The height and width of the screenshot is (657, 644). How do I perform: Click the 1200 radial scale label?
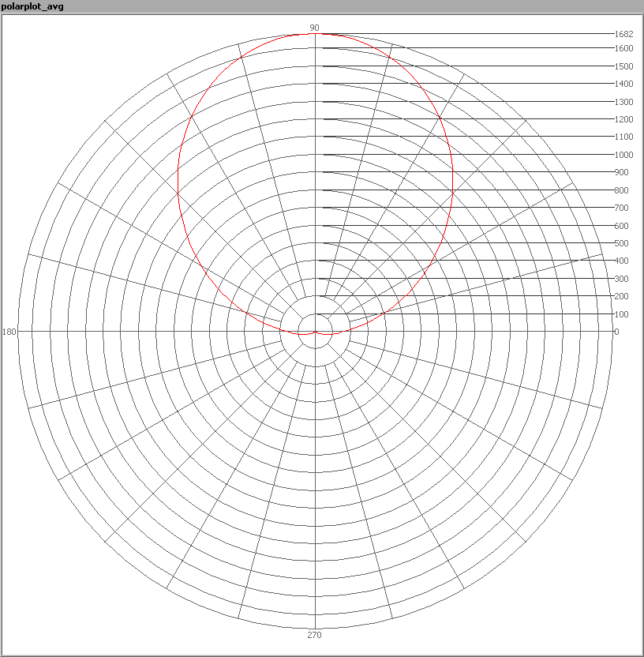(x=623, y=119)
